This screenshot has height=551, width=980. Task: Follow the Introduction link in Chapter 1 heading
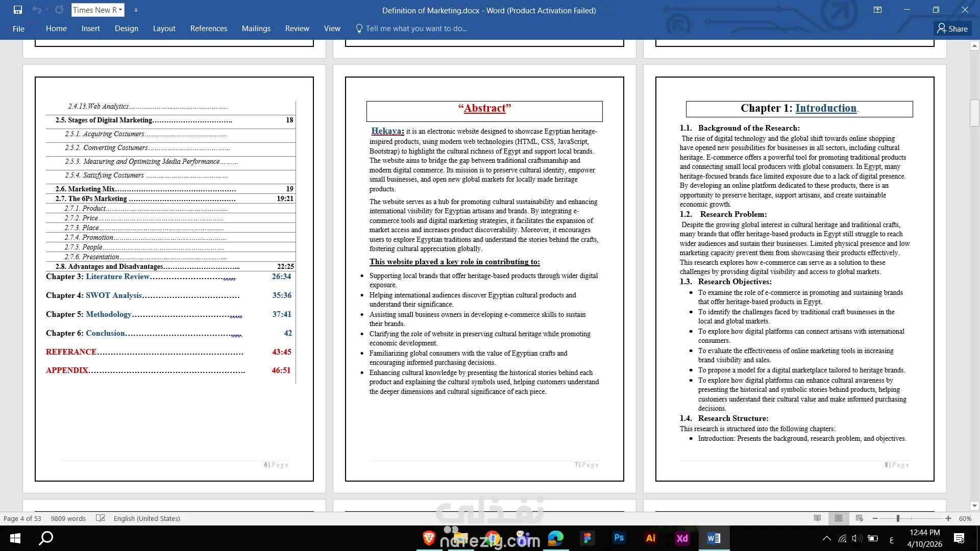[826, 108]
